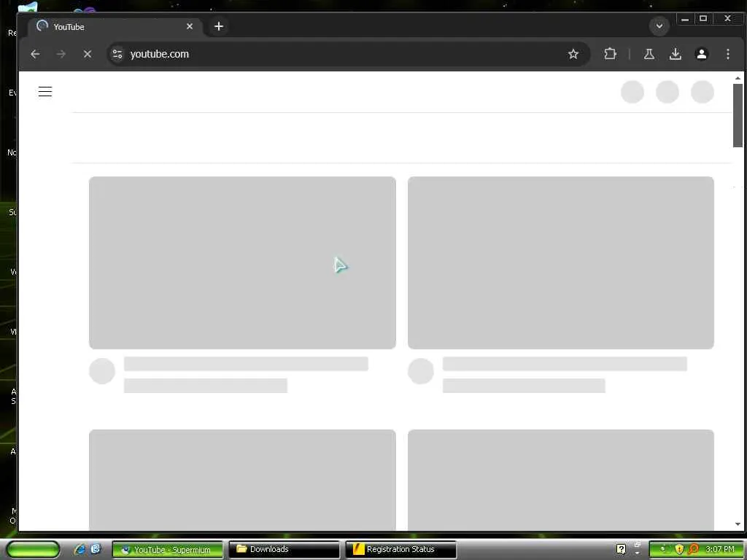Switch to Downloads folder taskbar button
This screenshot has width=747, height=560.
coord(284,550)
